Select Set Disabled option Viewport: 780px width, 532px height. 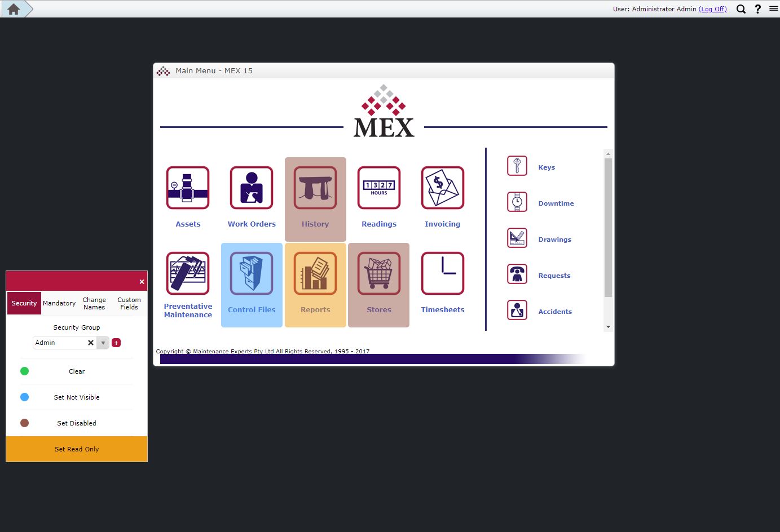[x=77, y=423]
